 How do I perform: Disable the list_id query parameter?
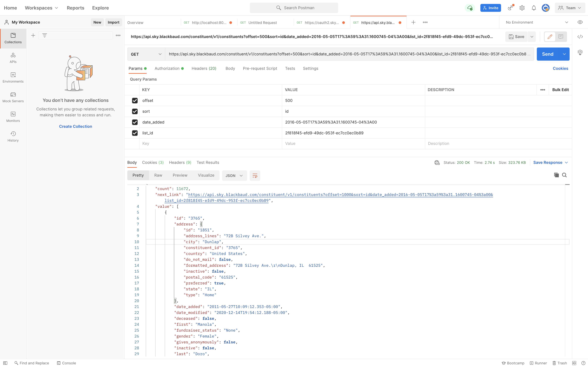(135, 133)
